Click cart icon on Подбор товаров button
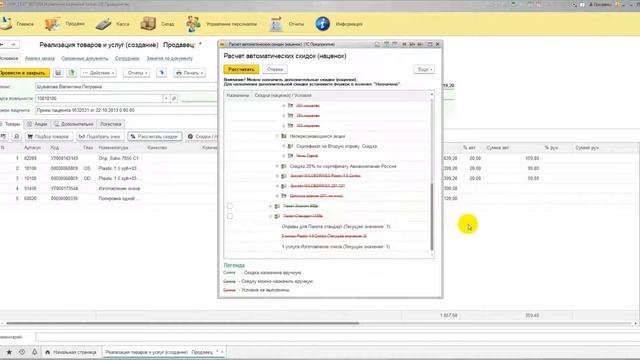 point(30,136)
